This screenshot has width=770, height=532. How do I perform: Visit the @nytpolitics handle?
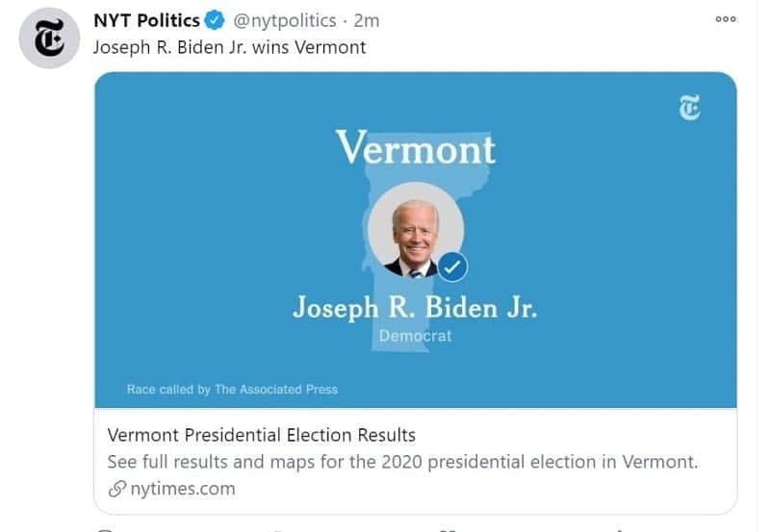click(x=286, y=20)
